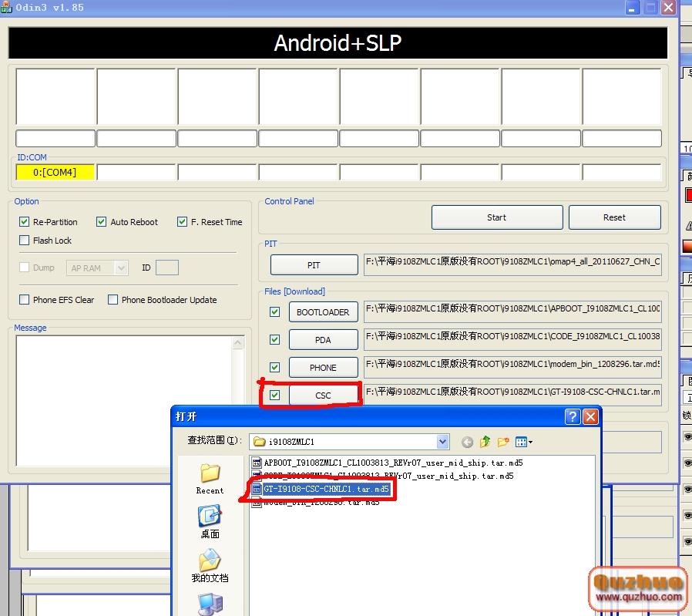Viewport: 692px width, 616px height.
Task: Enable the Phone Bootloader Update checkbox
Action: [113, 300]
